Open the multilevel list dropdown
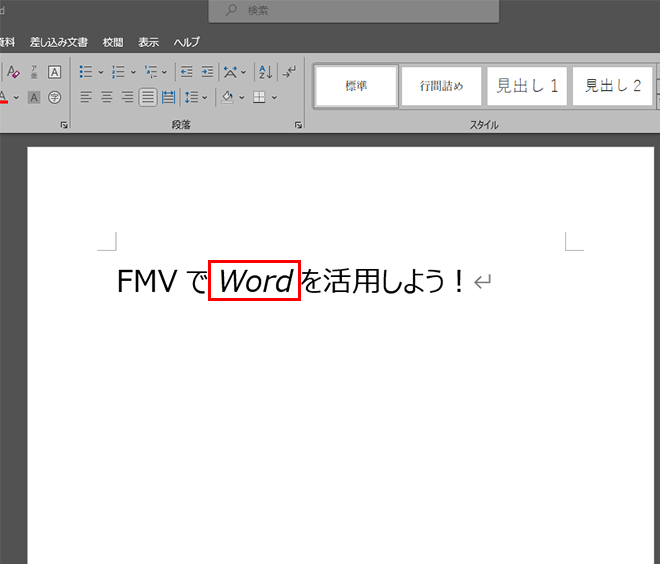Viewport: 660px width, 564px height. coord(164,72)
